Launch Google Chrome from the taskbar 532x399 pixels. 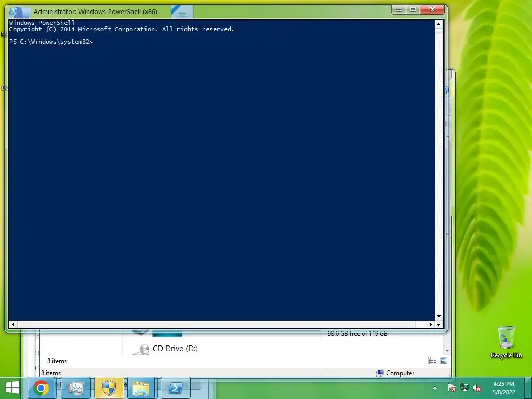(41, 388)
